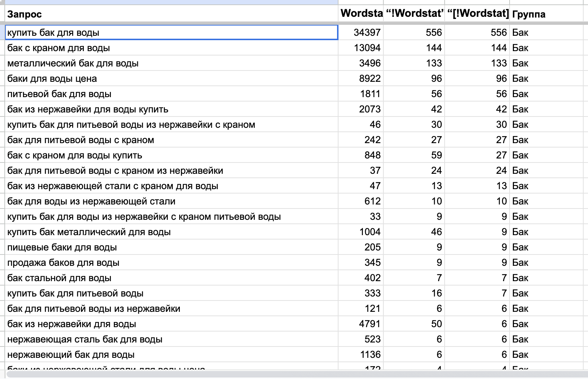Select "!Wordstat" value 46 in 'купить бак металлический' row
The height and width of the screenshot is (379, 588).
(414, 232)
